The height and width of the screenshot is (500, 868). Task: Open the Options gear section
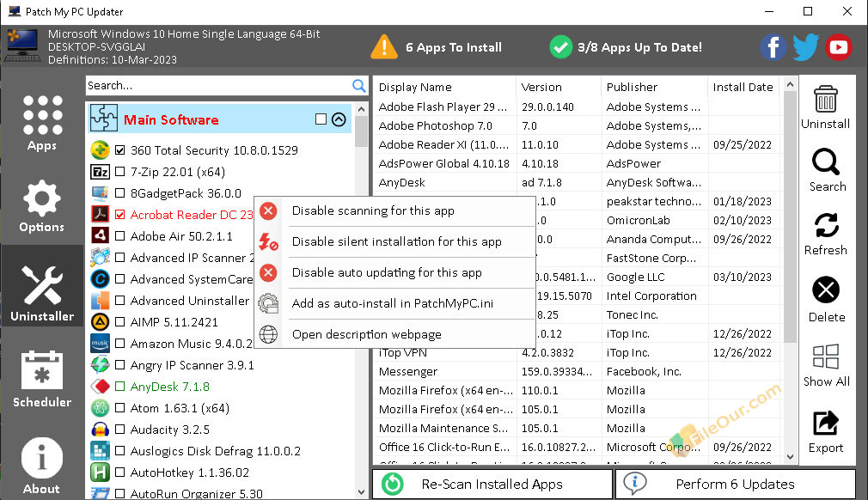42,206
